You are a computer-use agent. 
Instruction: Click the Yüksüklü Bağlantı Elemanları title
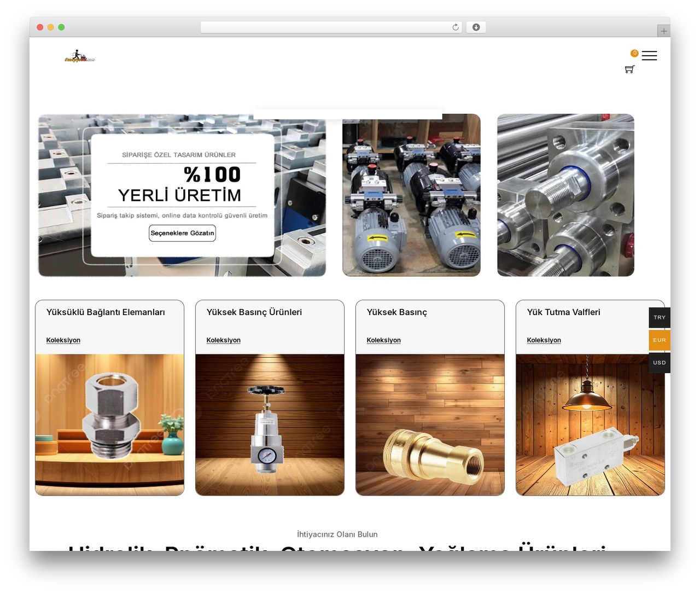pyautogui.click(x=106, y=312)
